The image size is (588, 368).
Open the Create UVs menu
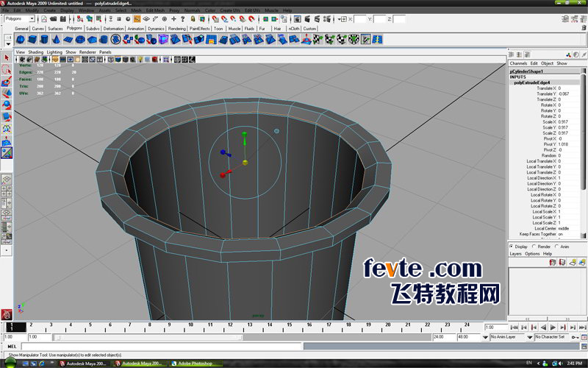click(x=230, y=10)
